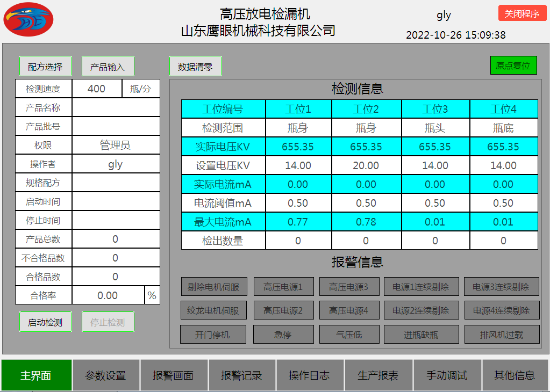Click the 实际电流mA row label

point(224,184)
